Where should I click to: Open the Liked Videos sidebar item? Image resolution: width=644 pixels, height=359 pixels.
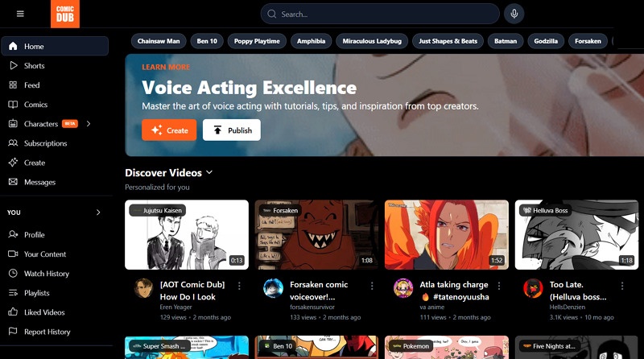click(x=55, y=312)
